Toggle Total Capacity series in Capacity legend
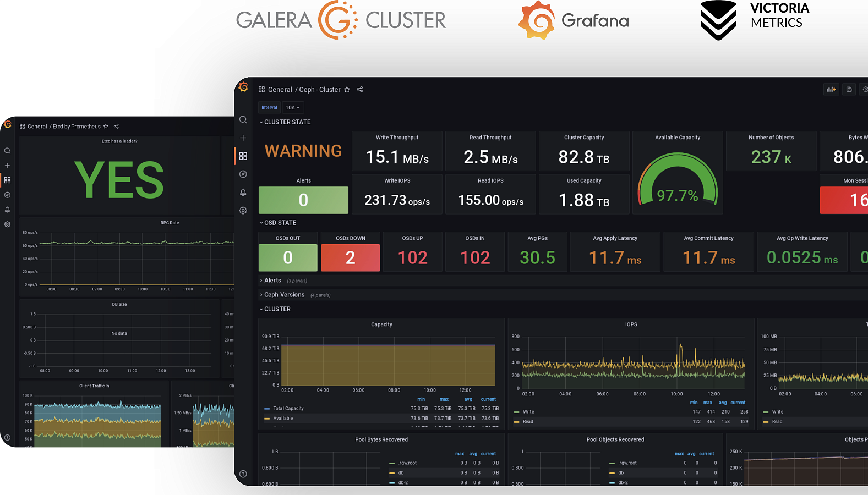Image resolution: width=868 pixels, height=495 pixels. pos(288,409)
